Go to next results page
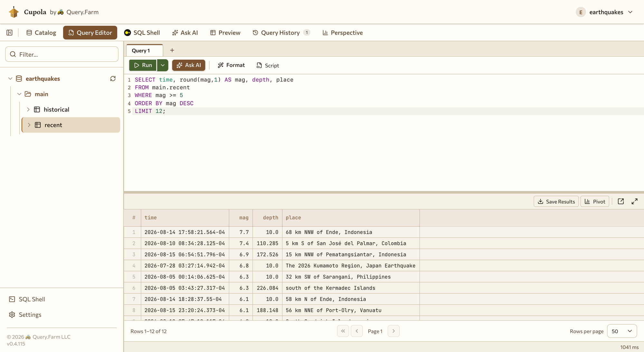 coord(393,331)
